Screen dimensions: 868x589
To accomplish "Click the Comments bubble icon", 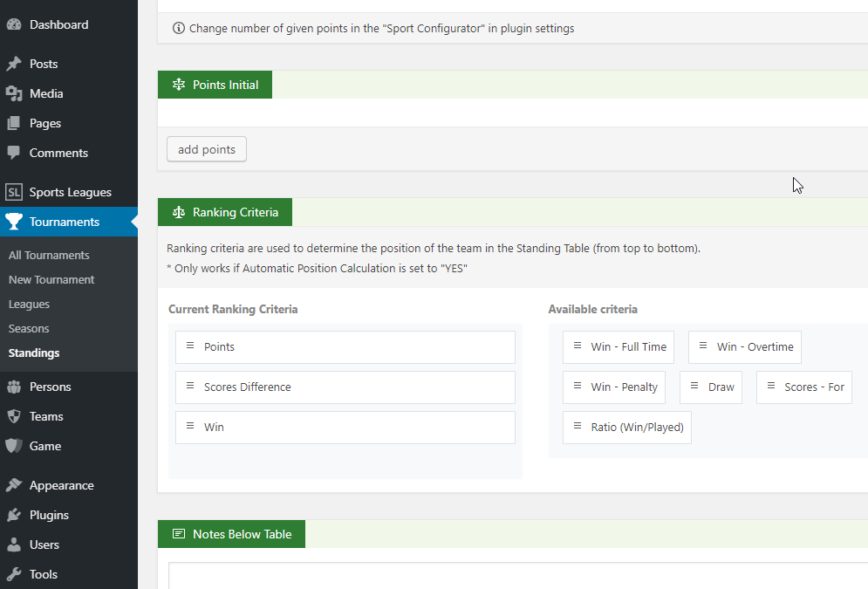I will click(x=14, y=153).
